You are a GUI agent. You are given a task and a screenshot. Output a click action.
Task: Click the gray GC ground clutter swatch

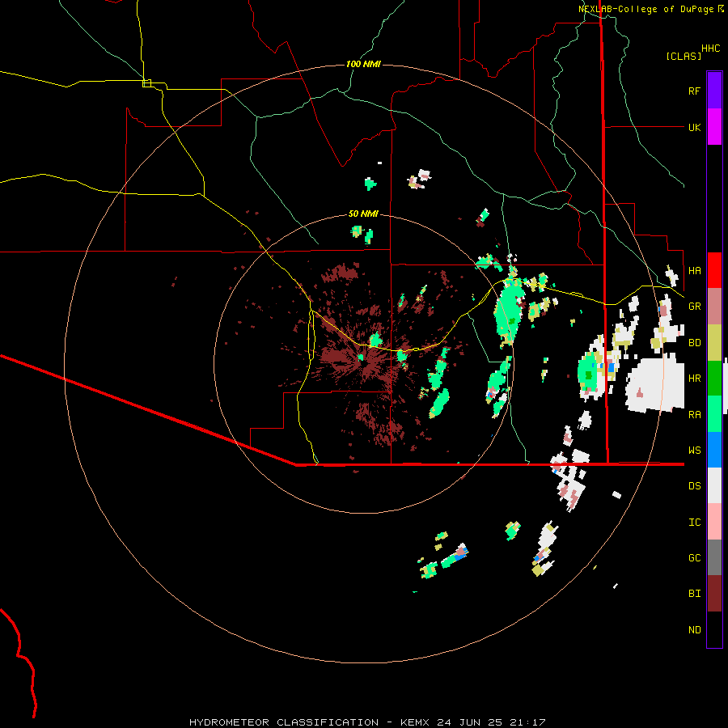pyautogui.click(x=714, y=557)
